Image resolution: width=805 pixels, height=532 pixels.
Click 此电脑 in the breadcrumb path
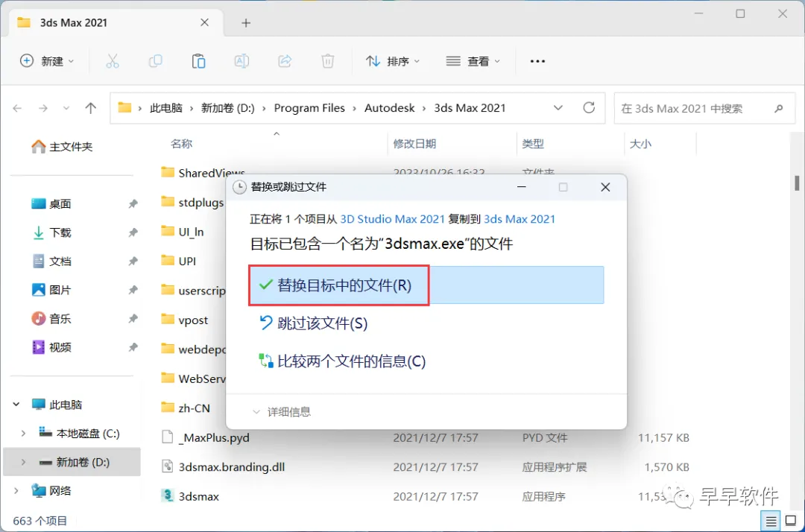click(165, 108)
